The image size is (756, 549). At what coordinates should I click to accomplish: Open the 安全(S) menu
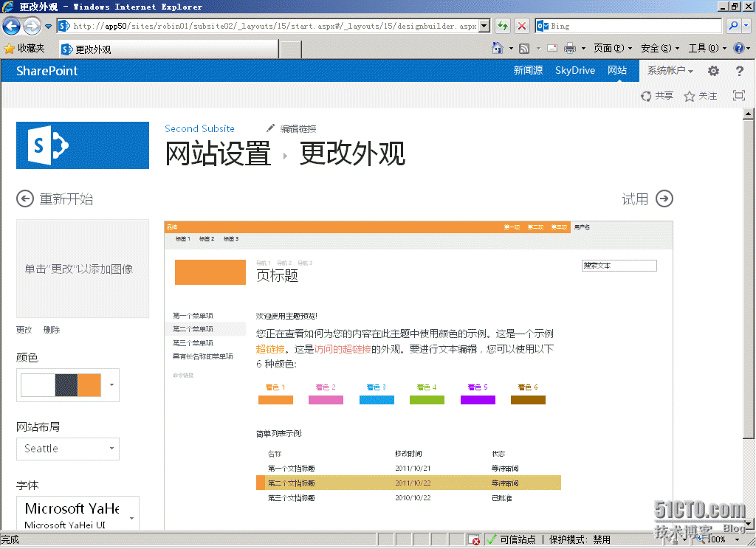[659, 48]
